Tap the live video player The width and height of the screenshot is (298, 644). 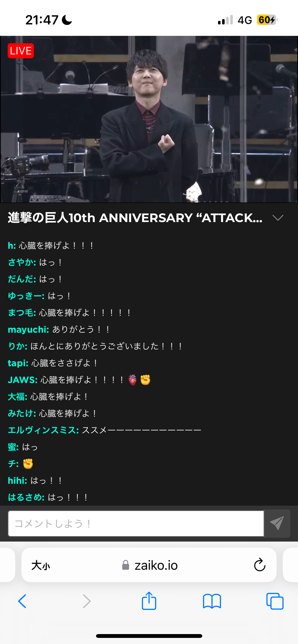coord(149,119)
